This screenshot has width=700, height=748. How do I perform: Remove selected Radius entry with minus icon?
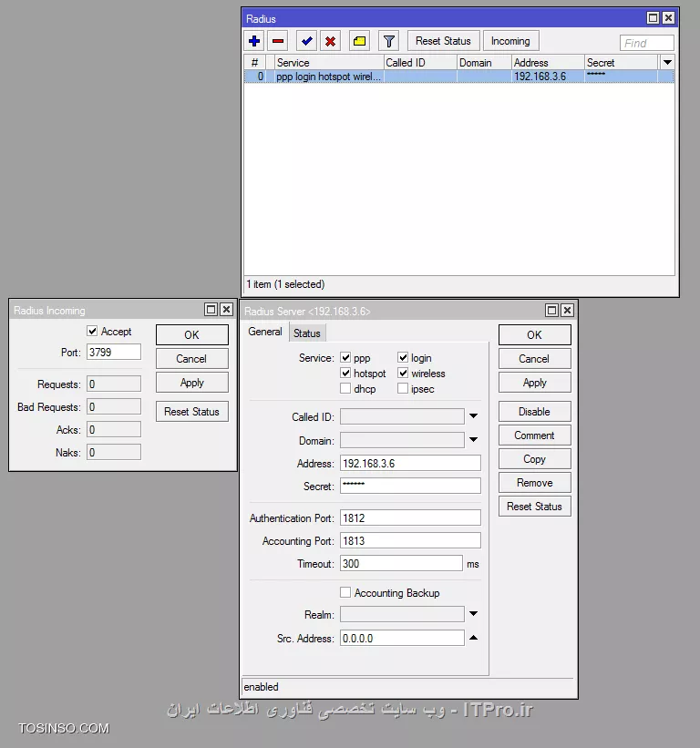278,41
